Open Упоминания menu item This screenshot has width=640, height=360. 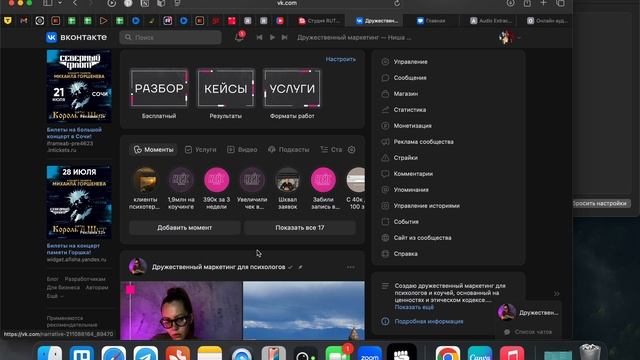(411, 189)
